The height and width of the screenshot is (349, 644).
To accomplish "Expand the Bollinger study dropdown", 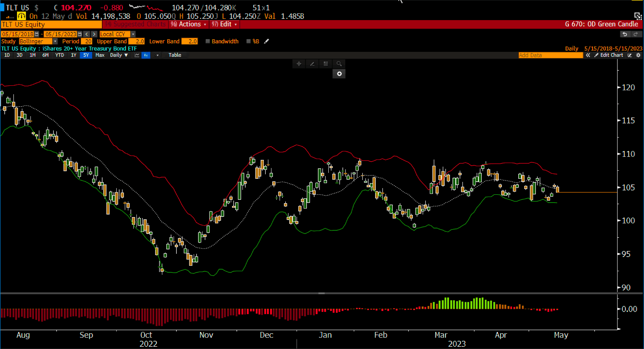I will [x=55, y=41].
